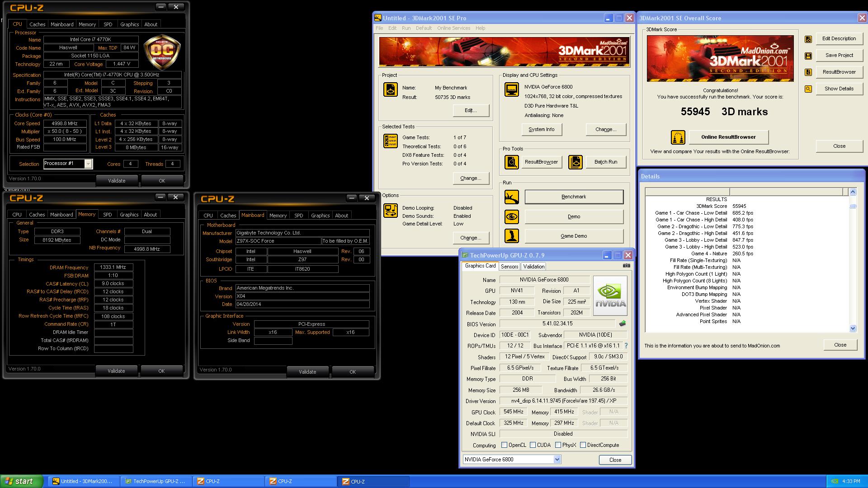Switch to Untitled - 3DMark2001 taskbar item
868x488 pixels.
[x=83, y=482]
